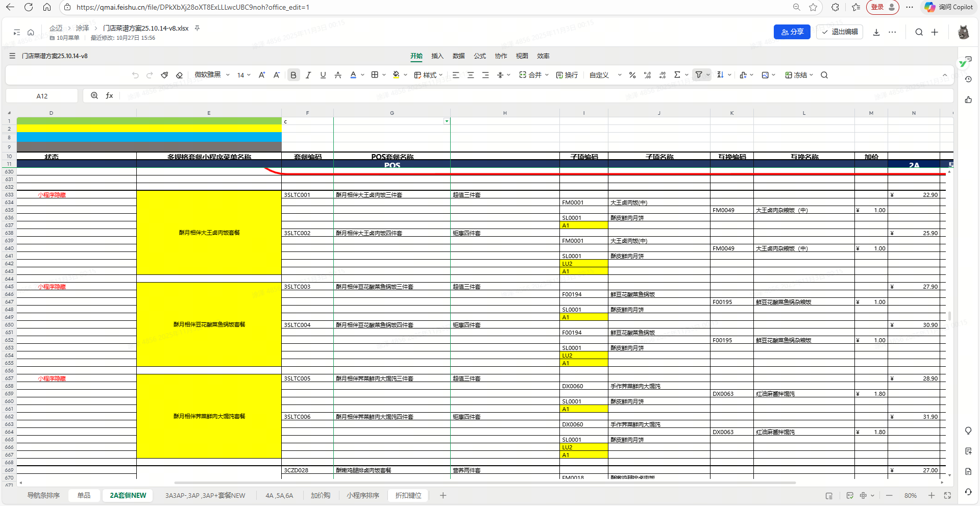Open the fill color swatch
The width and height of the screenshot is (980, 506).
click(x=396, y=75)
